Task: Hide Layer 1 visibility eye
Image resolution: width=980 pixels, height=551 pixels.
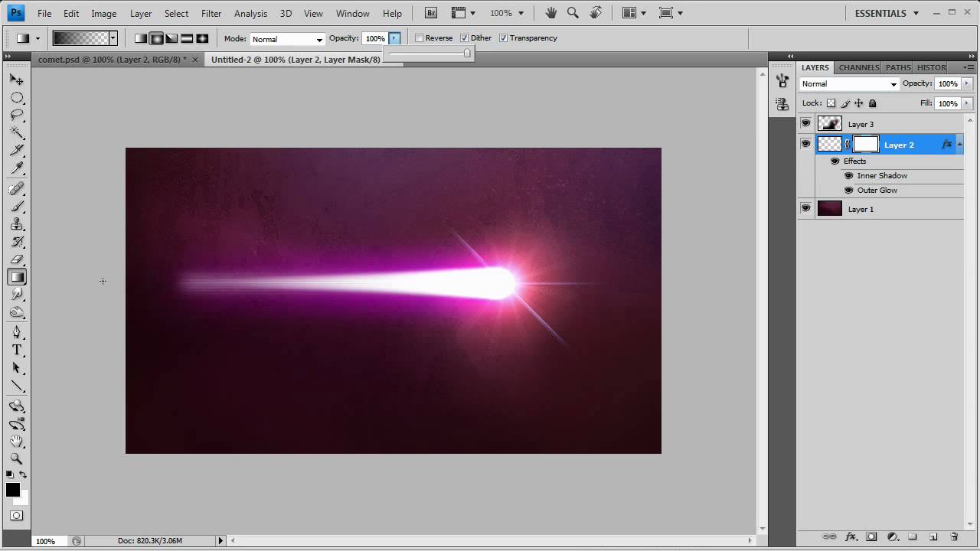Action: pyautogui.click(x=805, y=208)
